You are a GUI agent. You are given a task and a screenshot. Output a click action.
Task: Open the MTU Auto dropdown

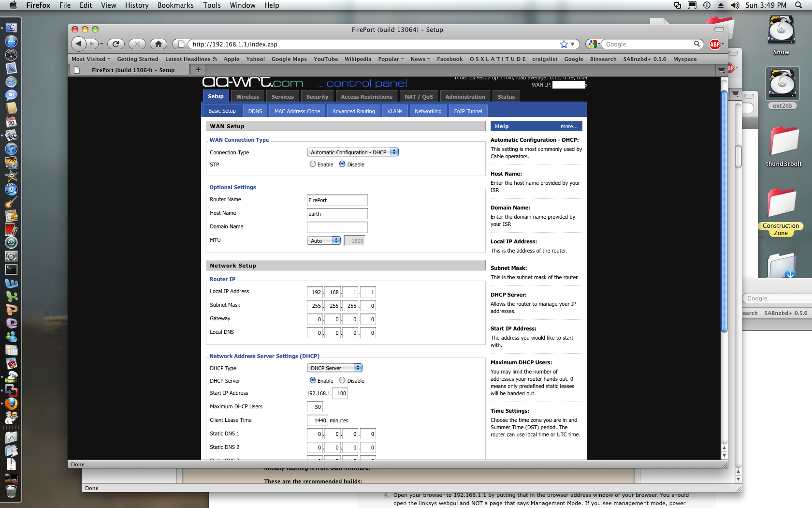(x=324, y=240)
